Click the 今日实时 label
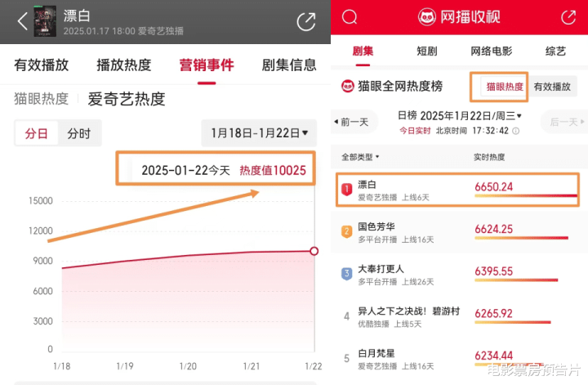Image resolution: width=588 pixels, height=385 pixels. click(415, 131)
